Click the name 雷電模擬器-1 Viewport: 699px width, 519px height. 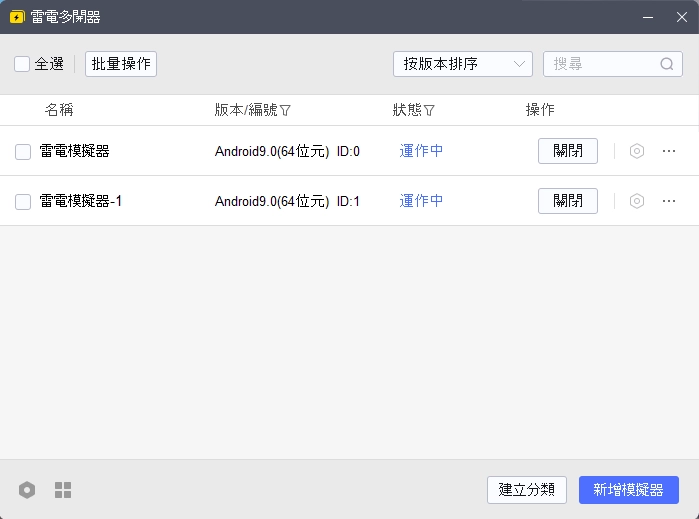click(81, 201)
